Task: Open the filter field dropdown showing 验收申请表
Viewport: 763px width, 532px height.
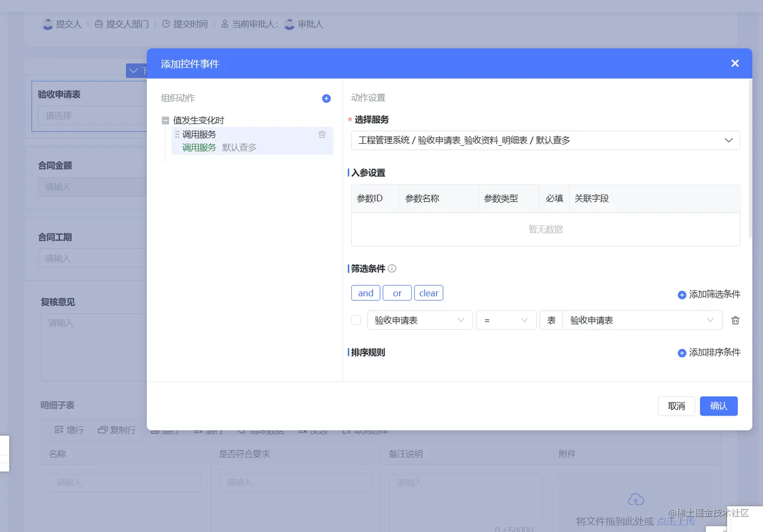Action: click(x=420, y=320)
